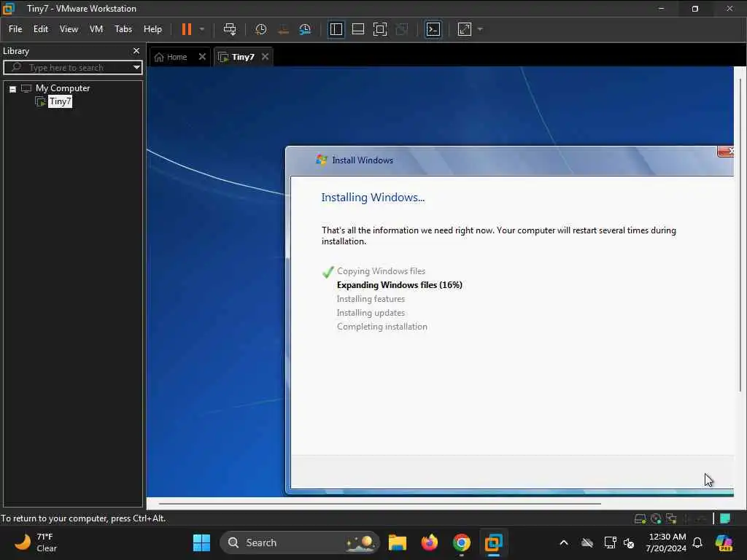Take a snapshot of the virtual machine
Screen dimensions: 747x560
click(260, 29)
